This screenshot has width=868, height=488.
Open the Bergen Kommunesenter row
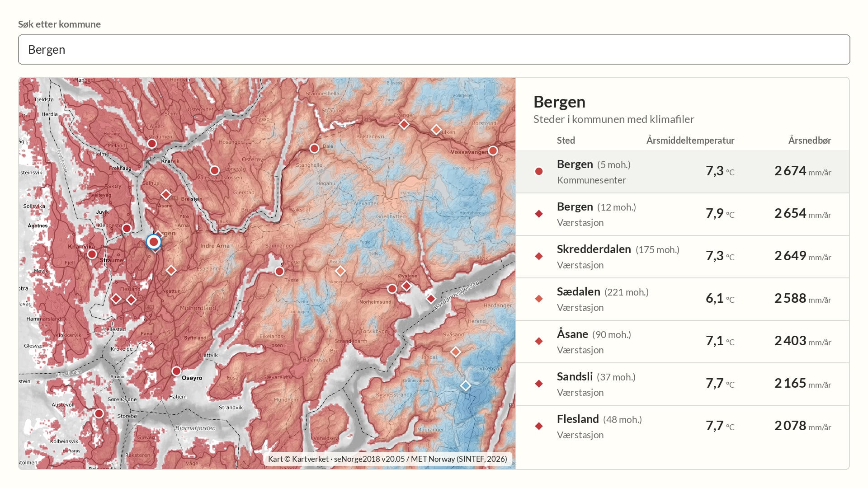tap(683, 172)
